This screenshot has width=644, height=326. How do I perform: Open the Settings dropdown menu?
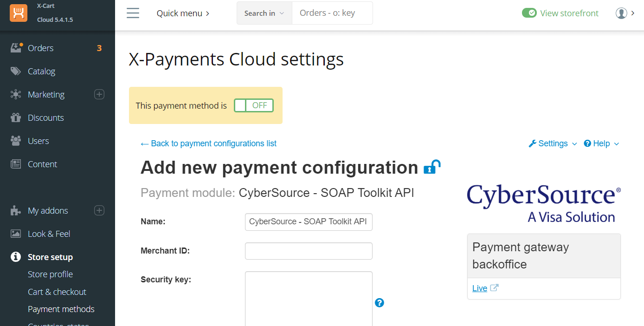point(553,143)
